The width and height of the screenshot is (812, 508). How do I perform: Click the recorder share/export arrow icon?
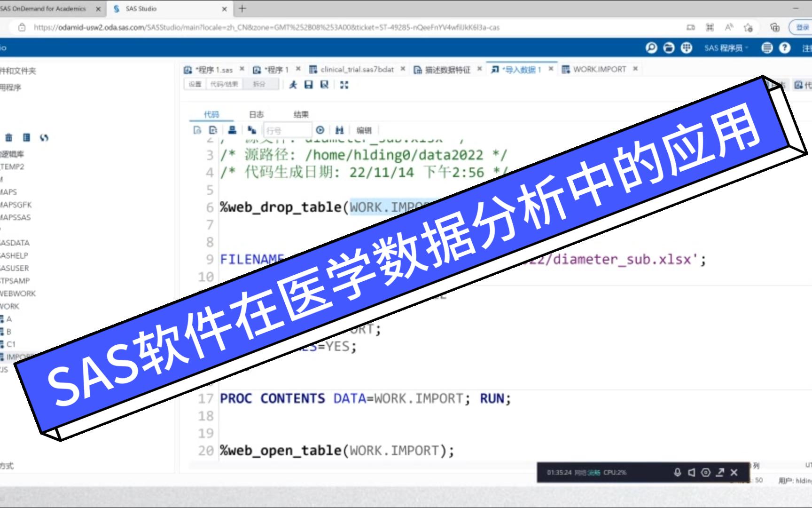click(x=720, y=472)
